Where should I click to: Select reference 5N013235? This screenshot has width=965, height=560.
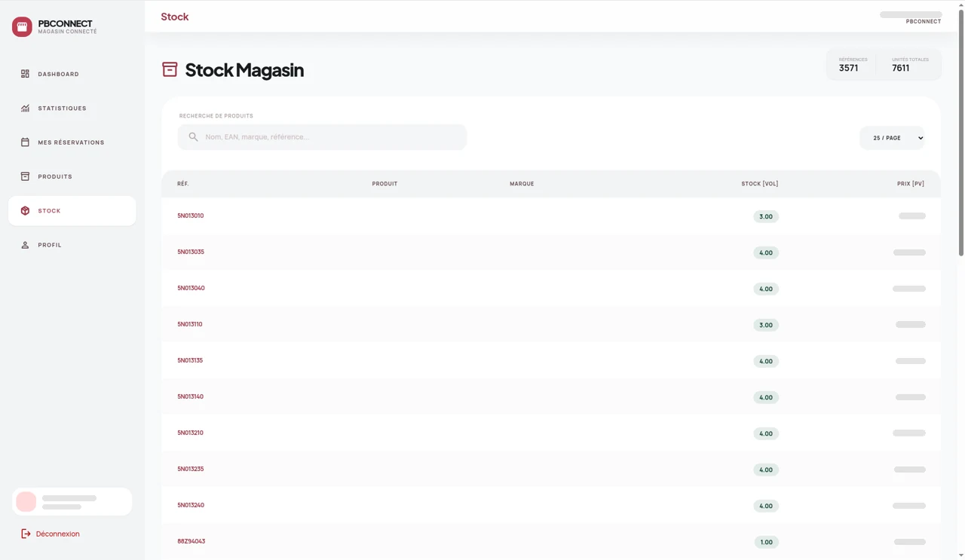click(x=191, y=469)
